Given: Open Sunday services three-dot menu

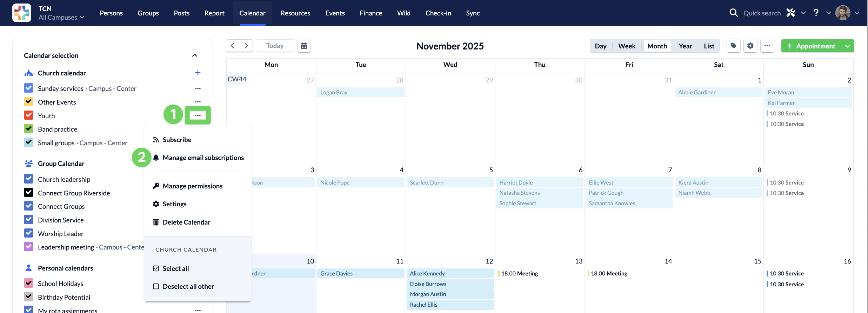Looking at the screenshot, I should [198, 88].
